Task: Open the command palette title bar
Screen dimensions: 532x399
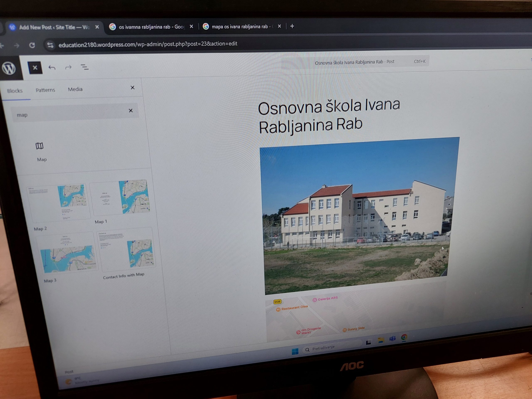Action: tap(355, 62)
